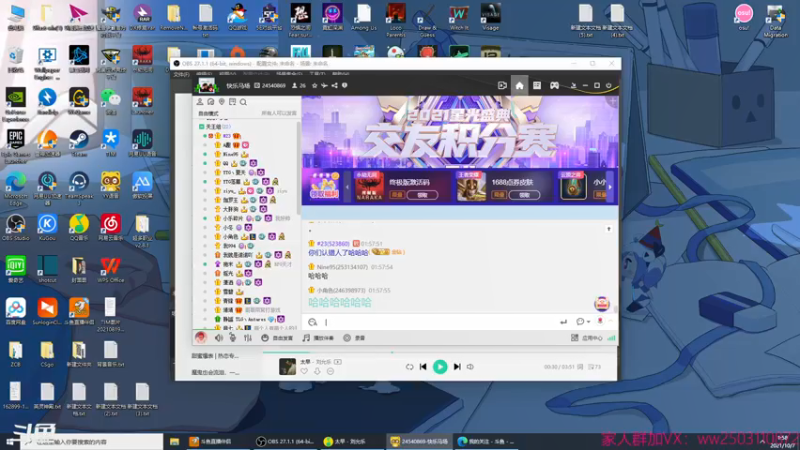Switch to 斗鱼直播伴侣 taskbar item
Image resolution: width=800 pixels, height=450 pixels.
pos(217,441)
